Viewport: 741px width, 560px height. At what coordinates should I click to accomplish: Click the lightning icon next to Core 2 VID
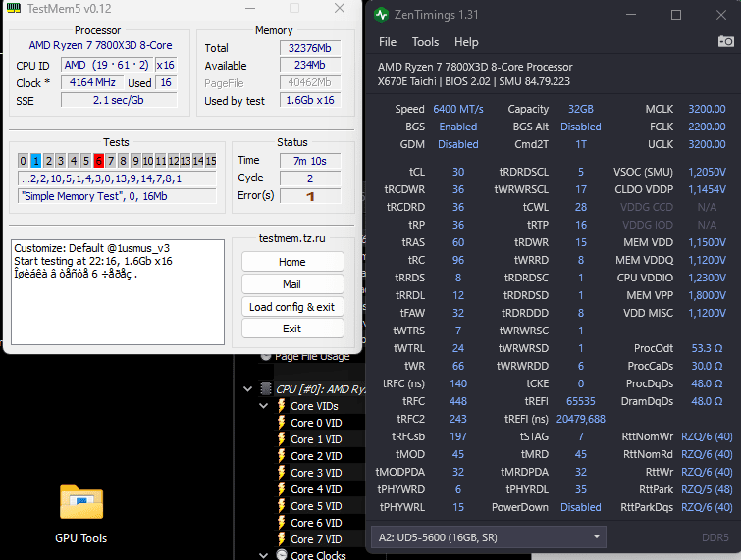coord(281,456)
